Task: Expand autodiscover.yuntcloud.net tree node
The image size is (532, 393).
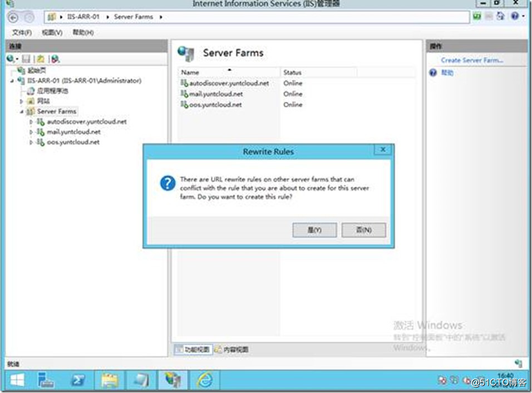Action: click(31, 121)
